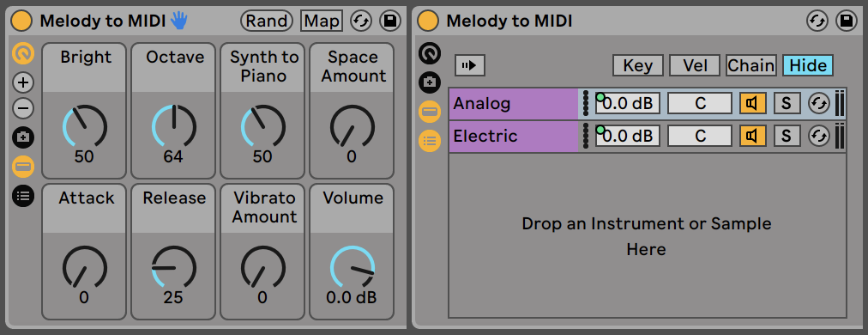Select the Electric chain
This screenshot has width=868, height=335.
point(514,136)
